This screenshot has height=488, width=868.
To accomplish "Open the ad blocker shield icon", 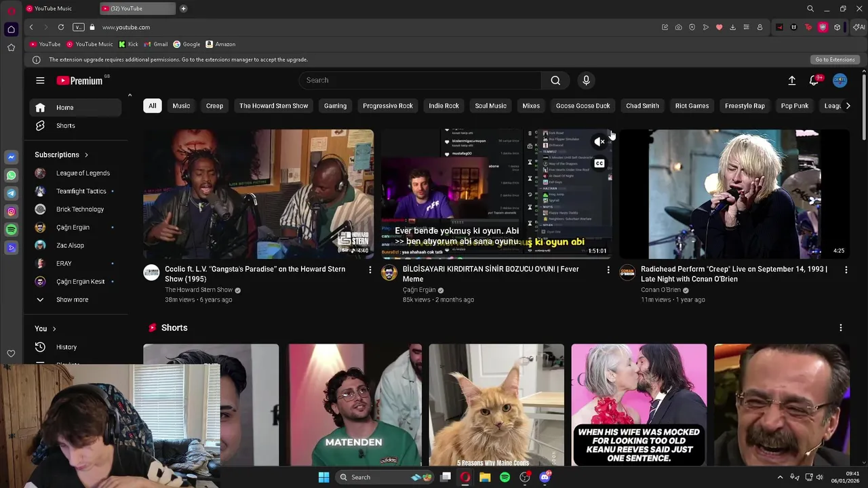I will click(x=692, y=27).
